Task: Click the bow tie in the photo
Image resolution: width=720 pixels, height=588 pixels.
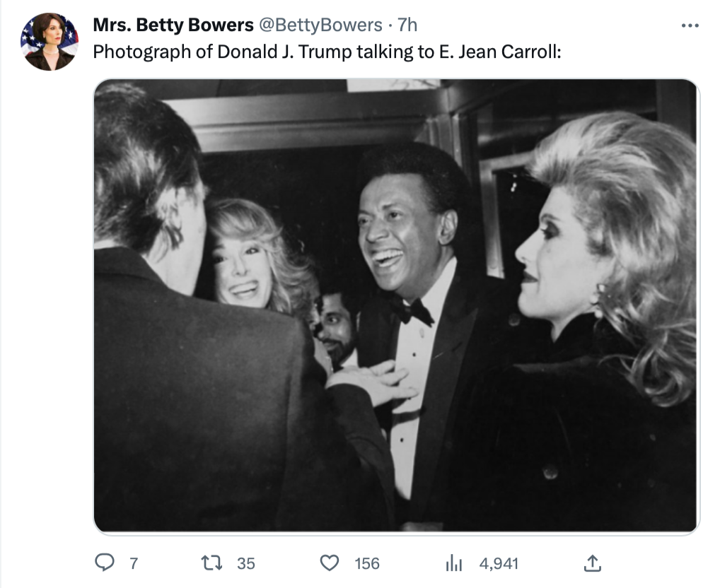Action: pos(414,312)
